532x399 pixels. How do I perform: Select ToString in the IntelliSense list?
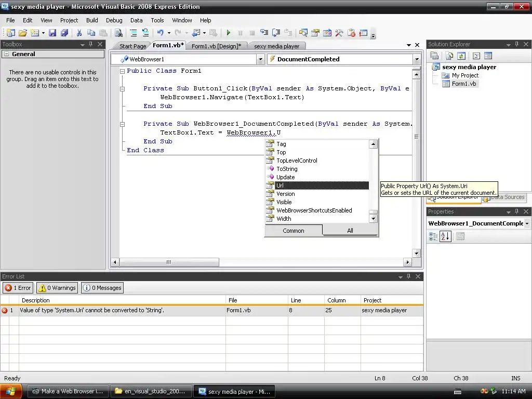317,169
